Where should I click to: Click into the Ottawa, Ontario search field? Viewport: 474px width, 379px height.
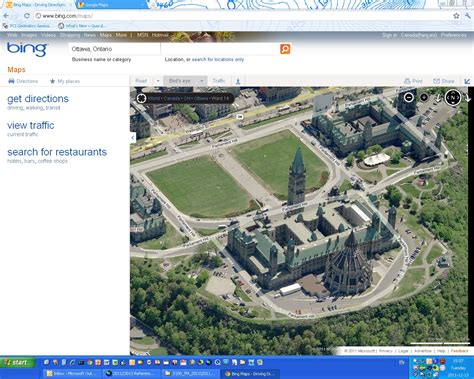[114, 49]
